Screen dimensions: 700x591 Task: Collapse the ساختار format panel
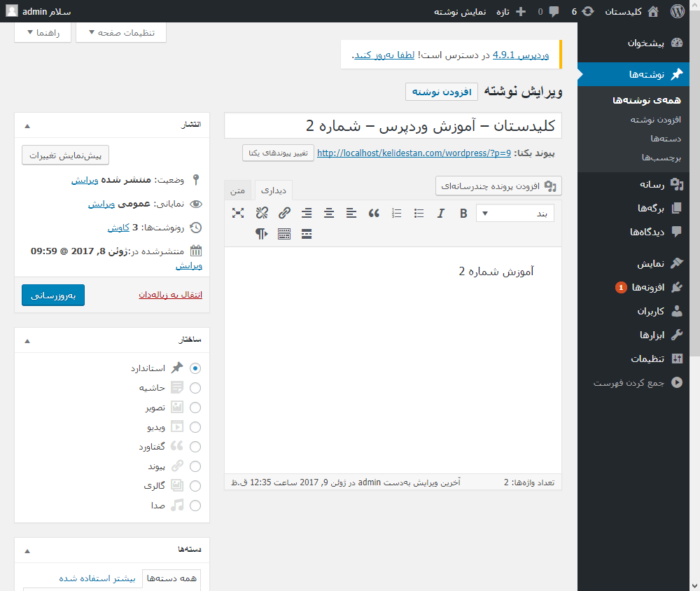point(27,341)
